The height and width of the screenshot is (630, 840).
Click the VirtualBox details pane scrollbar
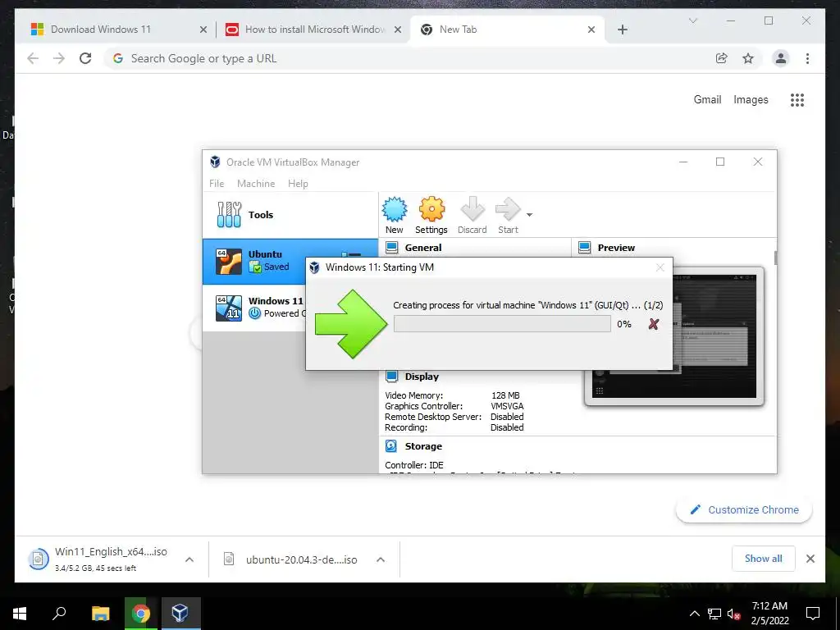click(775, 258)
